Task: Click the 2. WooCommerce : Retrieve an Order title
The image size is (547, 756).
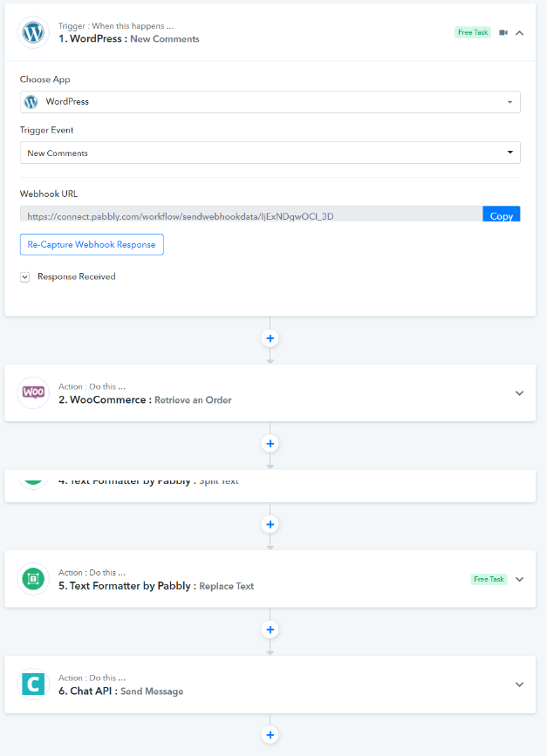Action: tap(145, 399)
